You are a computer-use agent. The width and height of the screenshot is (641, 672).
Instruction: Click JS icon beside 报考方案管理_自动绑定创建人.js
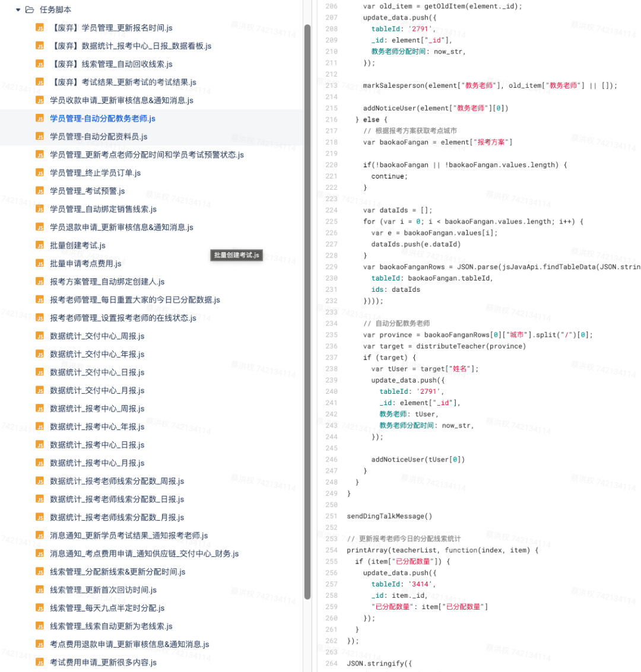[x=40, y=282]
